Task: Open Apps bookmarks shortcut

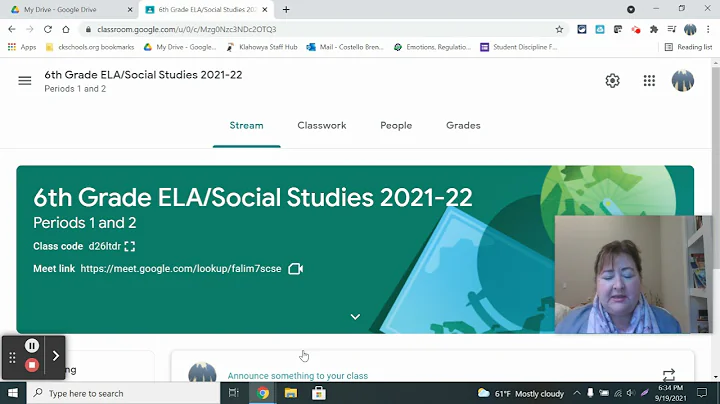Action: click(x=22, y=47)
